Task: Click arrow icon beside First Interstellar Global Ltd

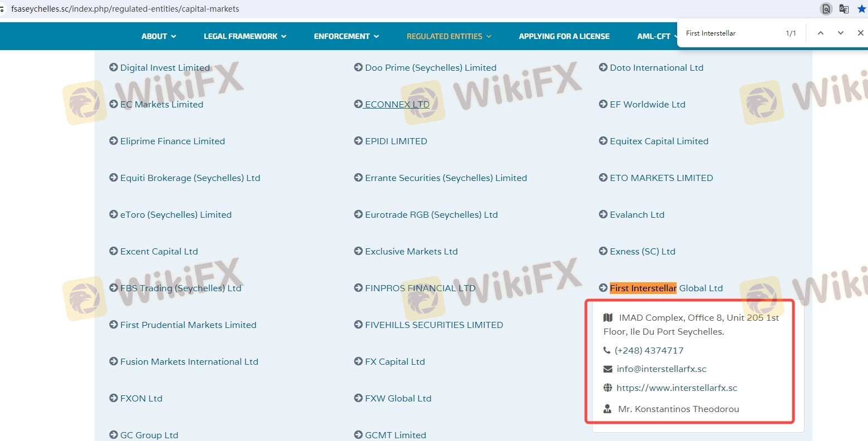Action: 603,288
